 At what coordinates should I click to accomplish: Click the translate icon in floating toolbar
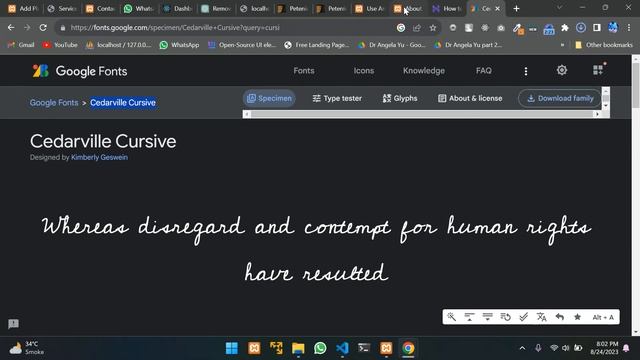tap(541, 317)
